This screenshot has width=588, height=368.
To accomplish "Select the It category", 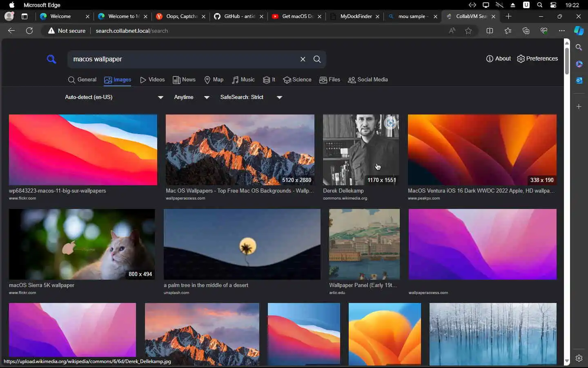I will pos(269,80).
